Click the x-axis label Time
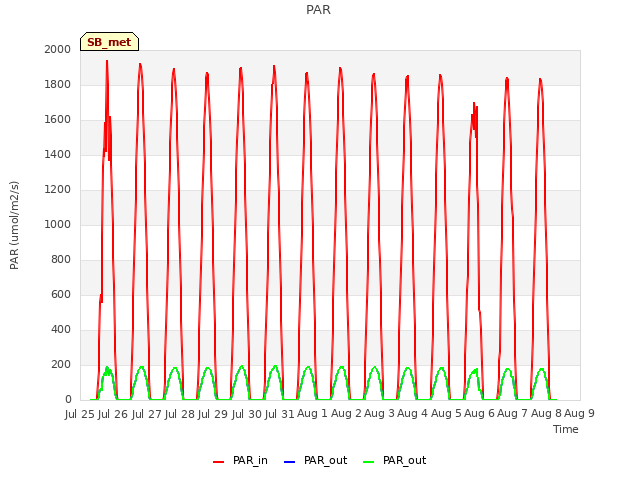The image size is (640, 480). [x=566, y=429]
